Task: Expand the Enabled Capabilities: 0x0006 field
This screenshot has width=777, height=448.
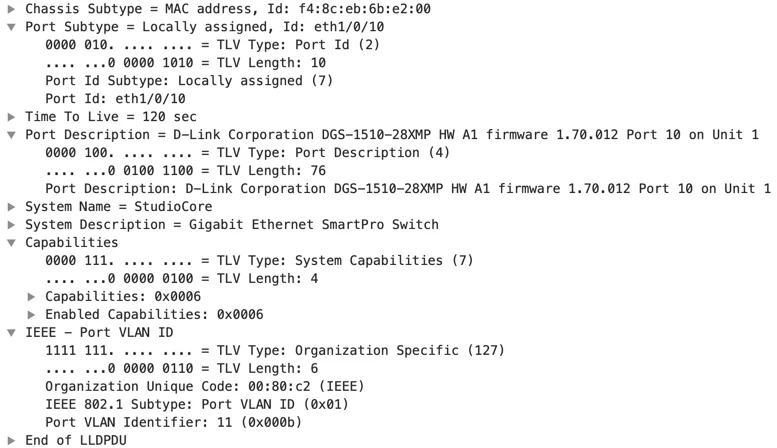Action: click(x=31, y=315)
